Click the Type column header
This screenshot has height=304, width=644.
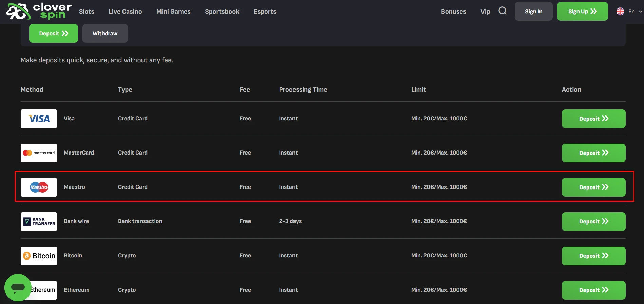pyautogui.click(x=125, y=90)
